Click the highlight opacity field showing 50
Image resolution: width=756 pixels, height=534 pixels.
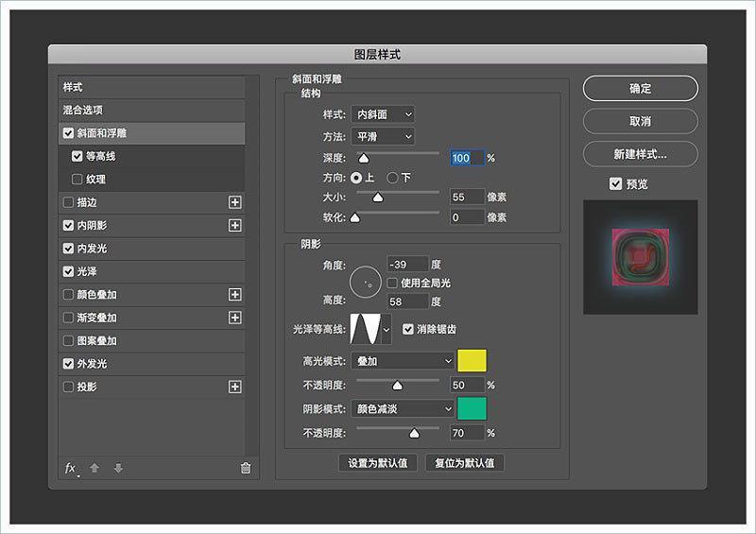click(467, 385)
